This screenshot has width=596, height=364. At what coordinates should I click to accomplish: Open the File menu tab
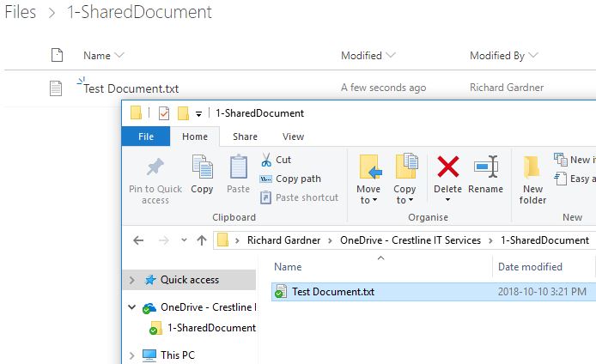146,136
